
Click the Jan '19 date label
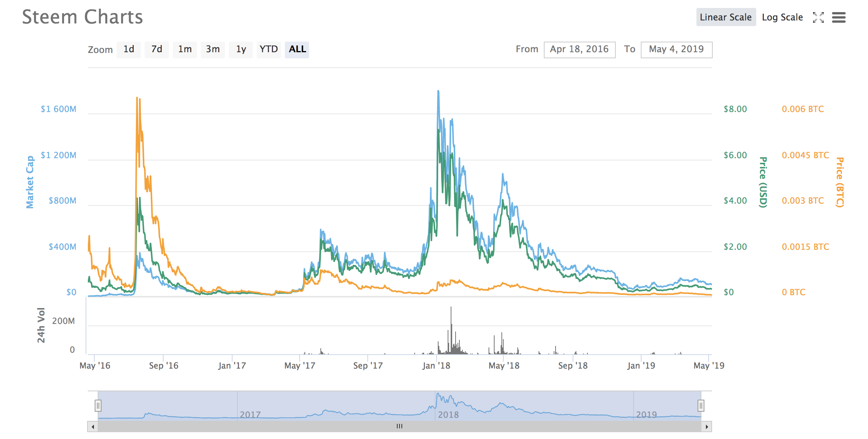[x=641, y=366]
